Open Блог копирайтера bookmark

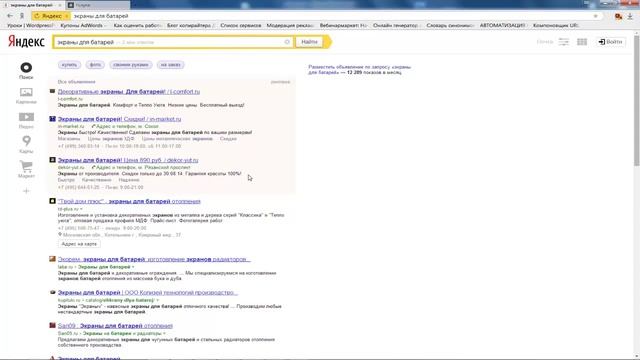[191, 25]
